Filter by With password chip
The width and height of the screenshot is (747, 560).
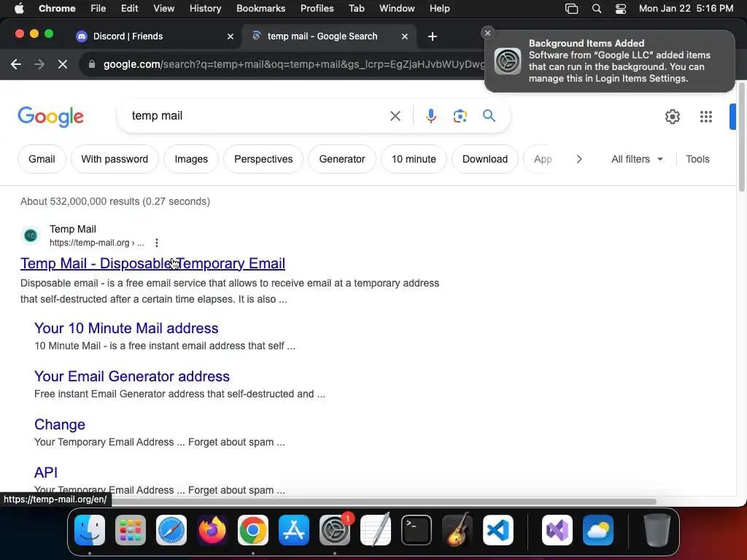[x=115, y=159]
